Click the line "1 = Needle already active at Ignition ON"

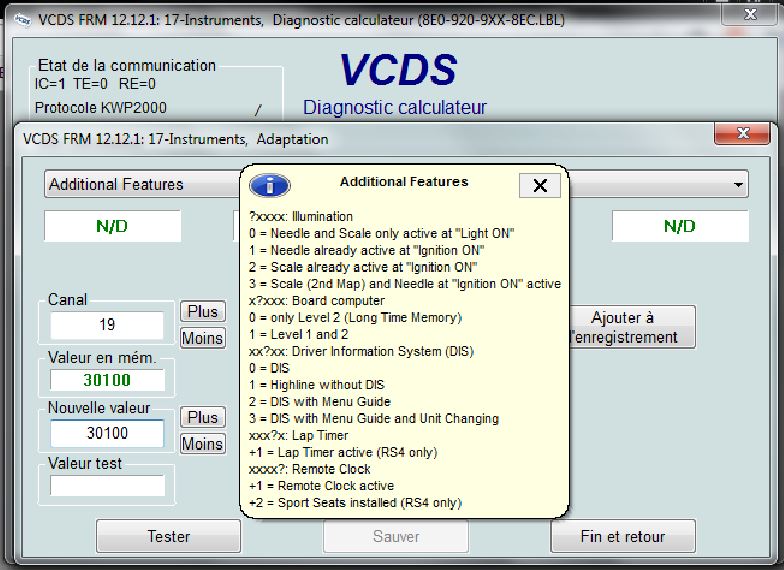[x=366, y=250]
